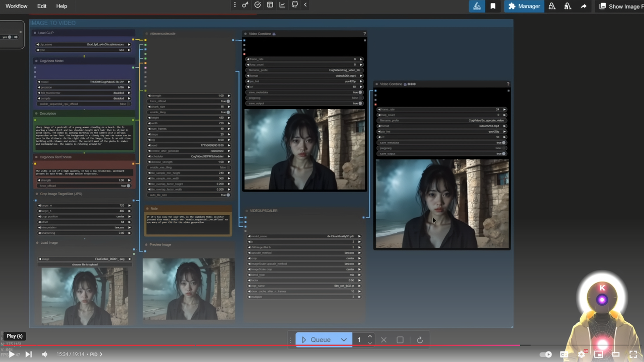Viewport: 644px width, 362px height.
Task: Open the Workflow menu
Action: (17, 6)
